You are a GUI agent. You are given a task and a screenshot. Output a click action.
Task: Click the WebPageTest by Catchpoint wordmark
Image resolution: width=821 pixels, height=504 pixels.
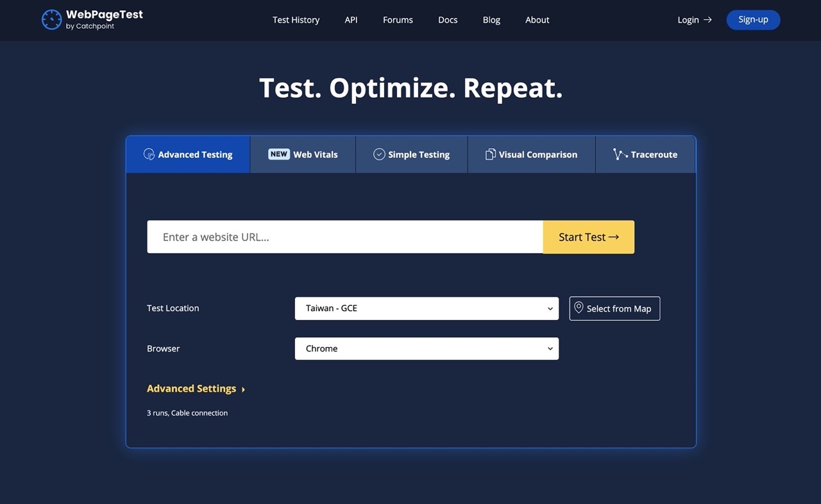click(x=104, y=19)
